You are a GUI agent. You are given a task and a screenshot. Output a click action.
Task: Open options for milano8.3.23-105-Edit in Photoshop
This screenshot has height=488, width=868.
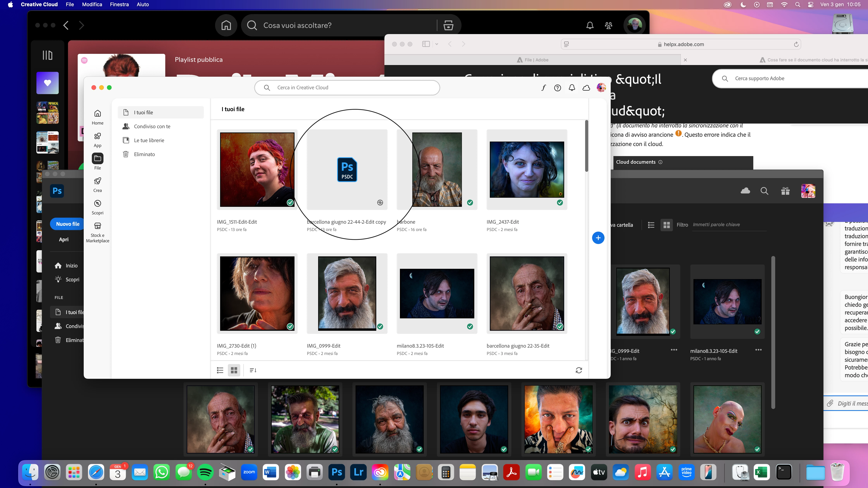pyautogui.click(x=758, y=350)
